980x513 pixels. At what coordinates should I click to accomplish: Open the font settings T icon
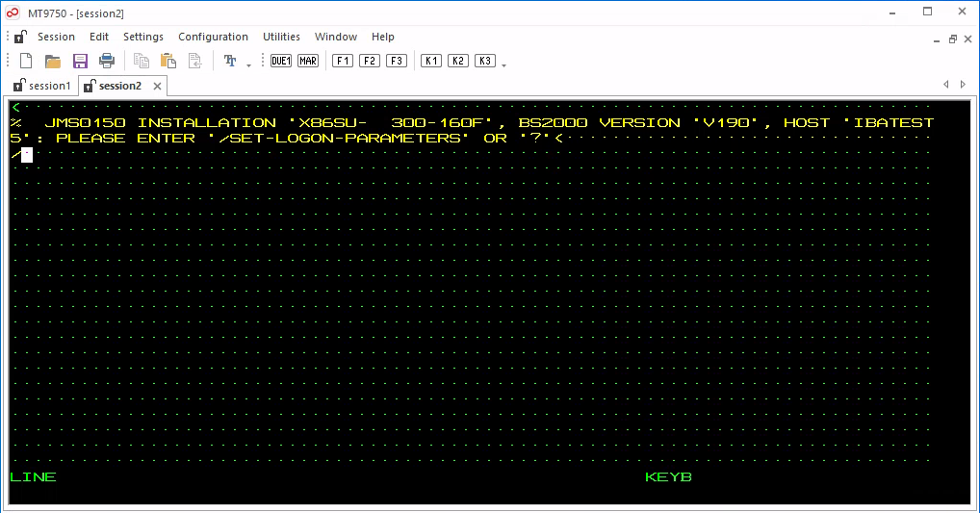(x=230, y=61)
